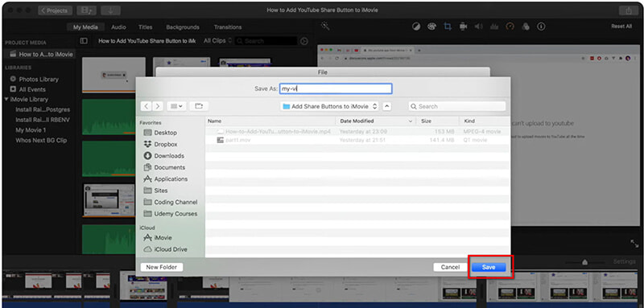Go forward with the dialog's right arrow
The width and height of the screenshot is (644, 308).
tap(158, 106)
